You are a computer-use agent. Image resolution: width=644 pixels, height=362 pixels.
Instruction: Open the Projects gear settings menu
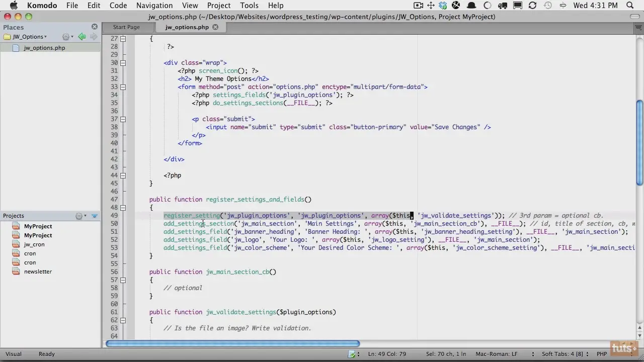point(80,216)
